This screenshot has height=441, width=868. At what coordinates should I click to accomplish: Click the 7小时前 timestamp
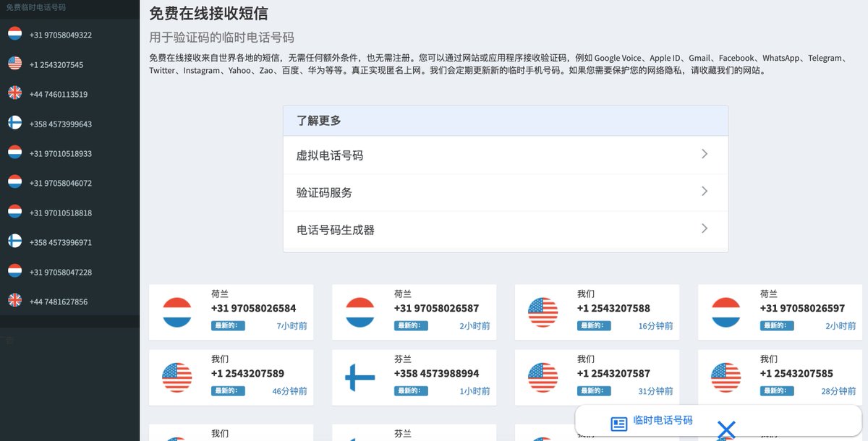pos(292,326)
